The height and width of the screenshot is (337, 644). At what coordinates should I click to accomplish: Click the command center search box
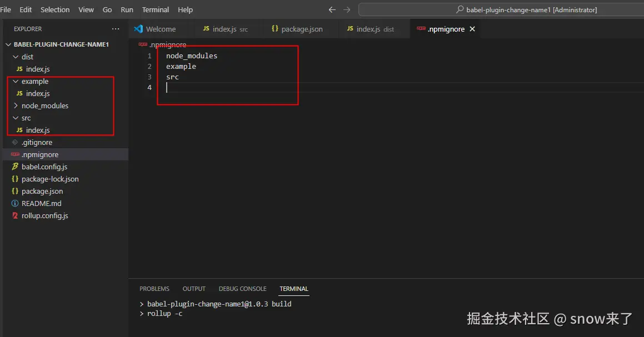[501, 9]
